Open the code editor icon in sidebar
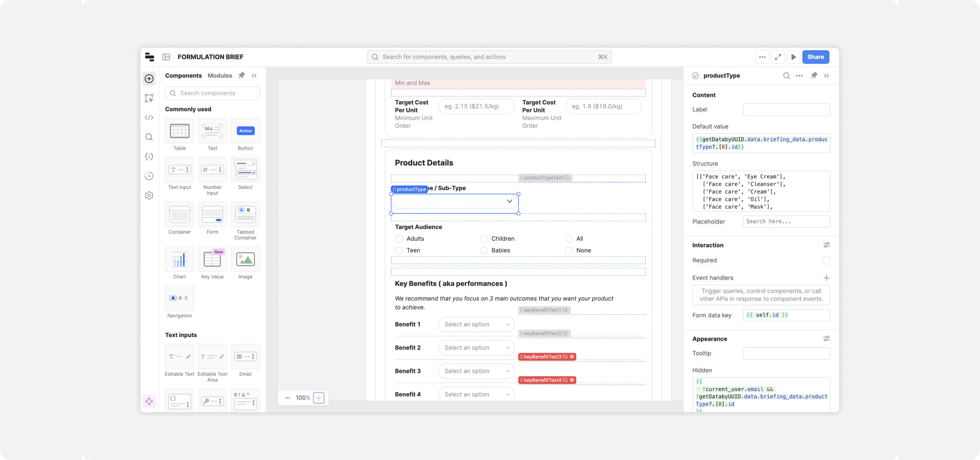The width and height of the screenshot is (980, 460). click(x=149, y=118)
